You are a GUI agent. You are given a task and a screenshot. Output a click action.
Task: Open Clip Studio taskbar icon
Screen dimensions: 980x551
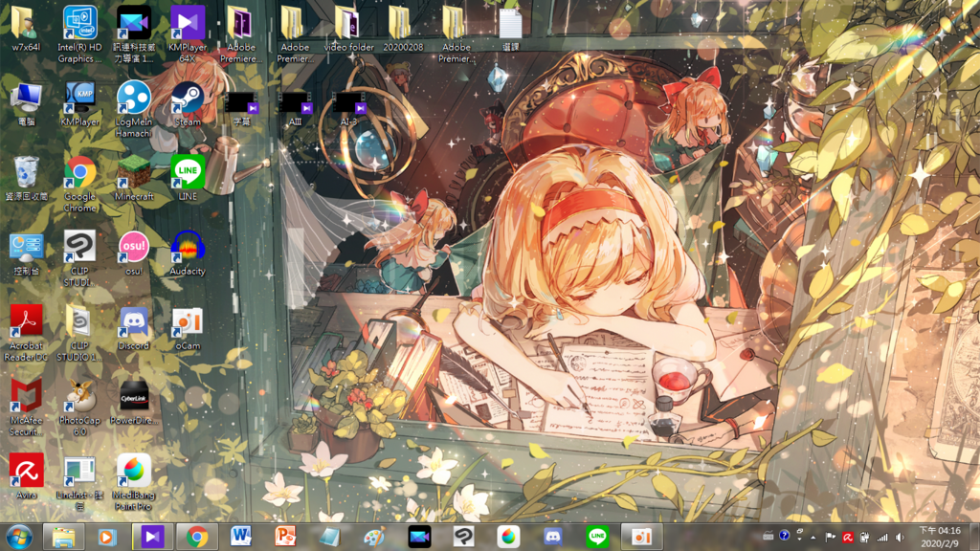[x=464, y=537]
